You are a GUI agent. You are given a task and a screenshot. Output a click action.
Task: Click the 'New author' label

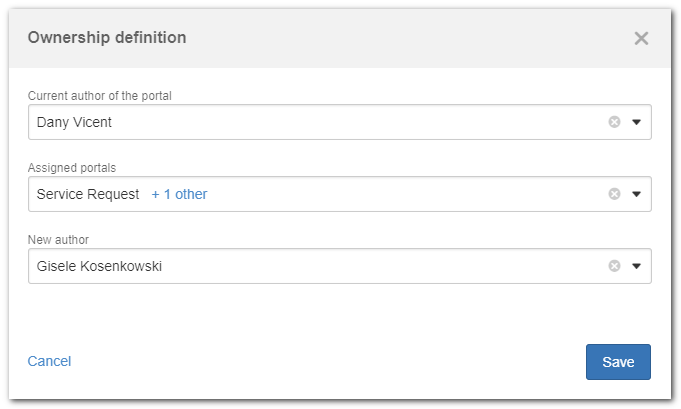tap(58, 240)
